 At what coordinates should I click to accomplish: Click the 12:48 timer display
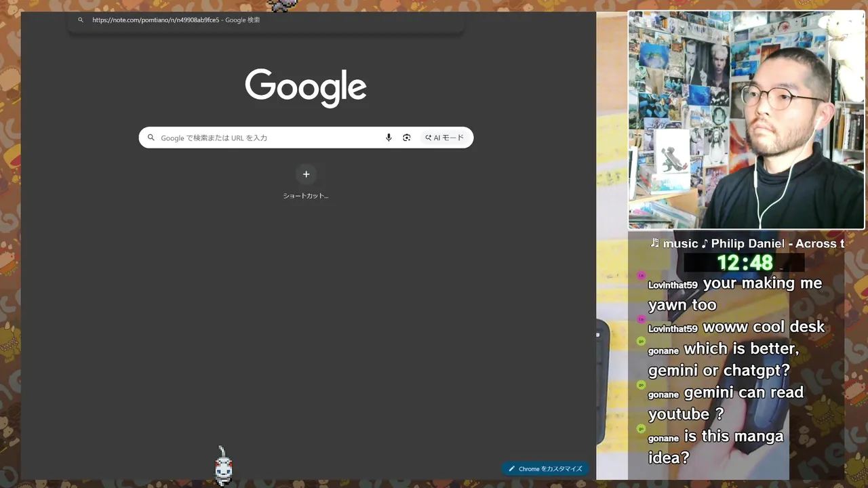pos(745,262)
